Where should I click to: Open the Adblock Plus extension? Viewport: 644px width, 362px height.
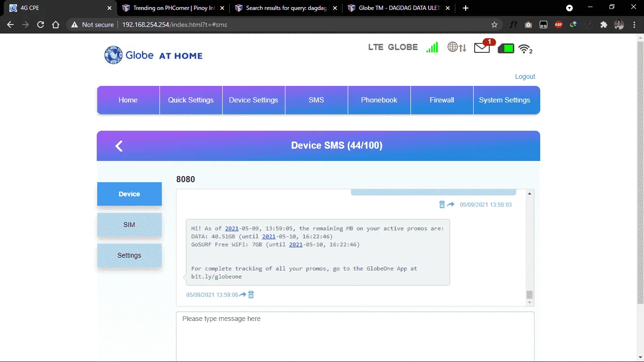(x=559, y=25)
